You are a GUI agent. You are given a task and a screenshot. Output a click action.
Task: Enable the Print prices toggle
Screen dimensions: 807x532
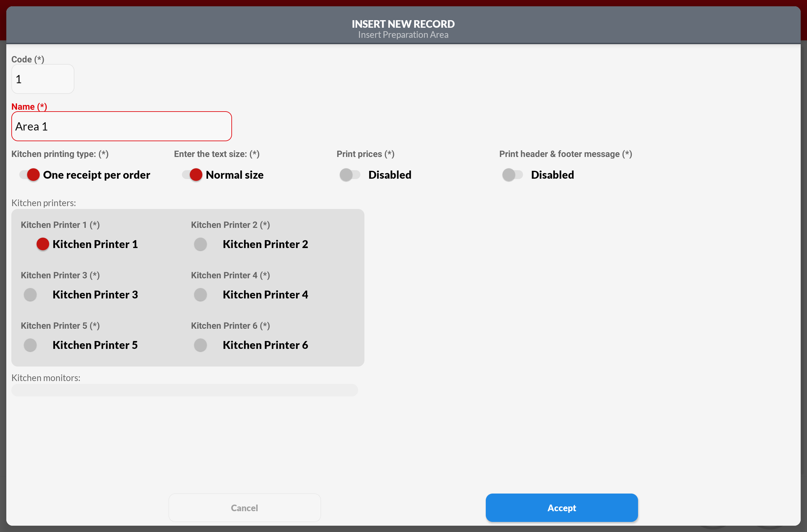tap(350, 175)
